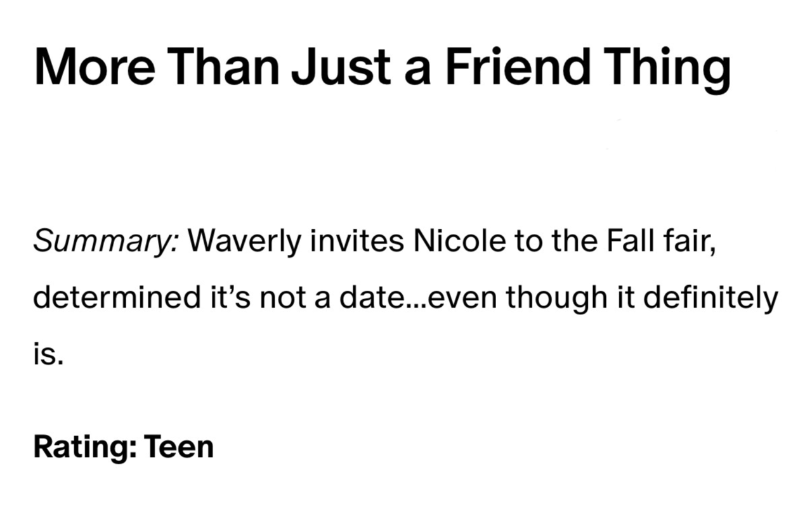Click the name "Waverly" in the summary

(x=245, y=241)
